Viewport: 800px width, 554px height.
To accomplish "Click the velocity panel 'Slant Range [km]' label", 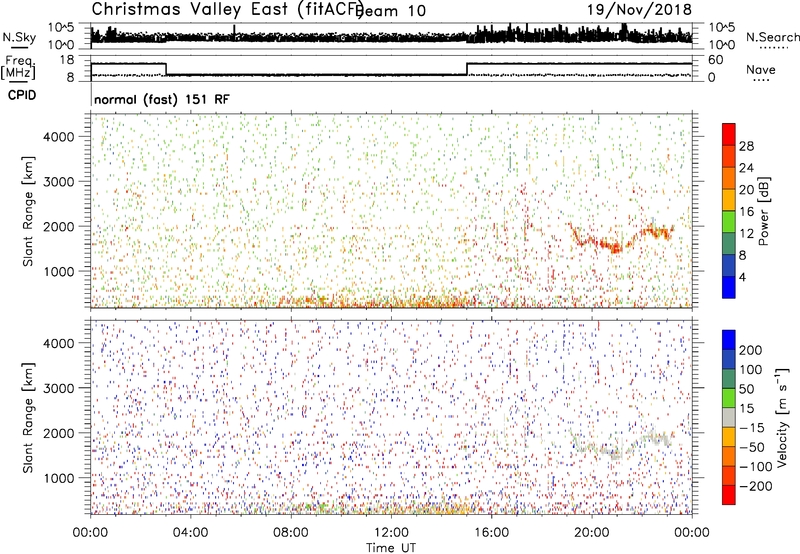I will (28, 418).
